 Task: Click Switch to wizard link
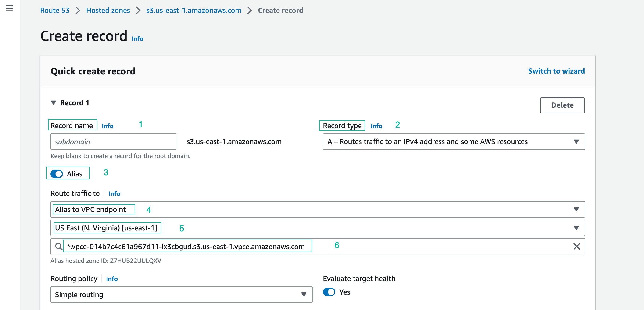(556, 71)
